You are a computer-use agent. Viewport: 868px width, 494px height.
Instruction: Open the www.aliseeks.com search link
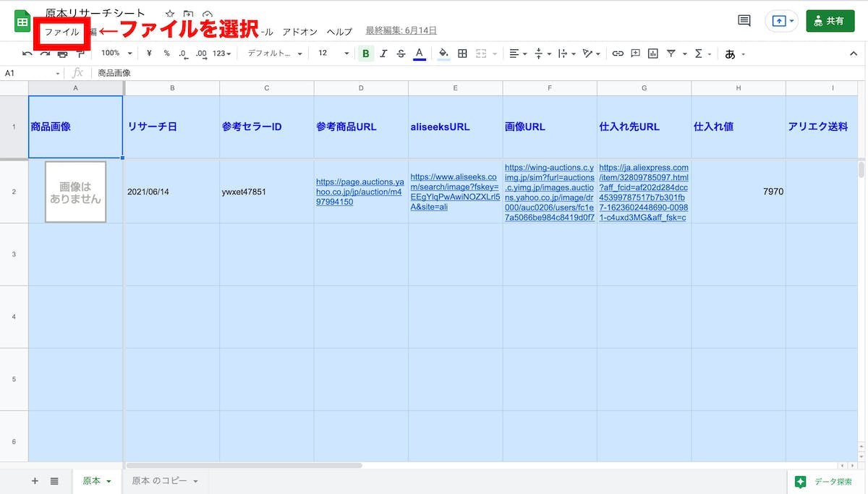(455, 192)
